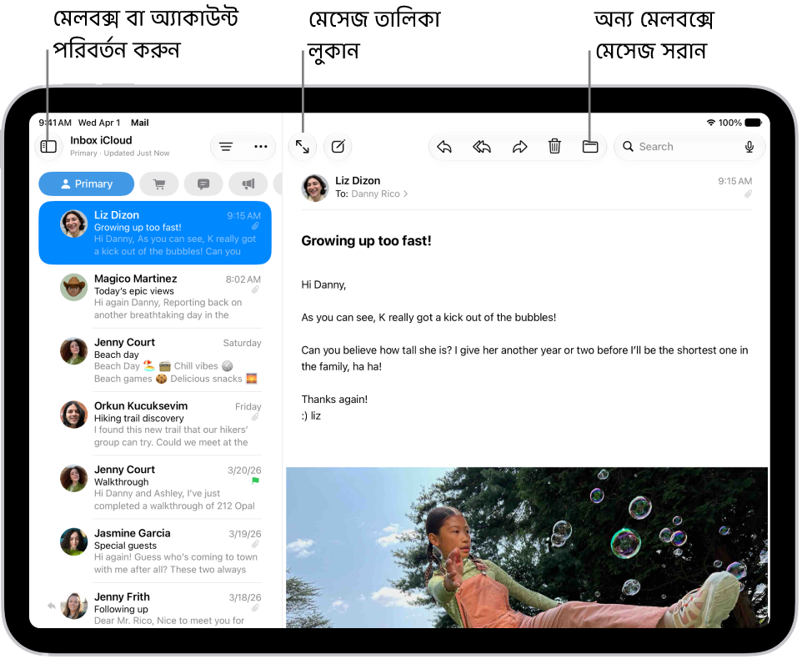812x659 pixels.
Task: Open the three-dot more options menu
Action: click(x=260, y=147)
